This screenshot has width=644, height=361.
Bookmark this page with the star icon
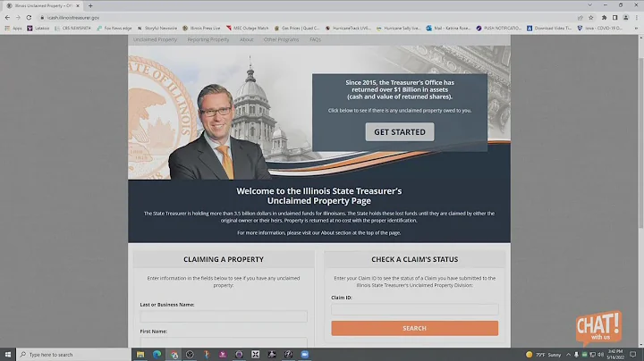tap(591, 18)
